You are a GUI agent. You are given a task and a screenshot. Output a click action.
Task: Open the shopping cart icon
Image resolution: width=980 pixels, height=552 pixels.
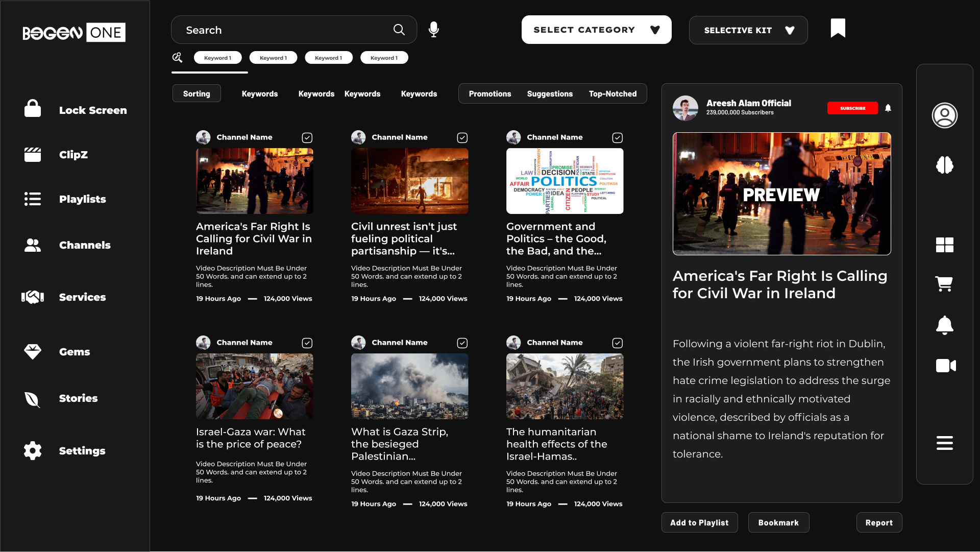tap(944, 283)
